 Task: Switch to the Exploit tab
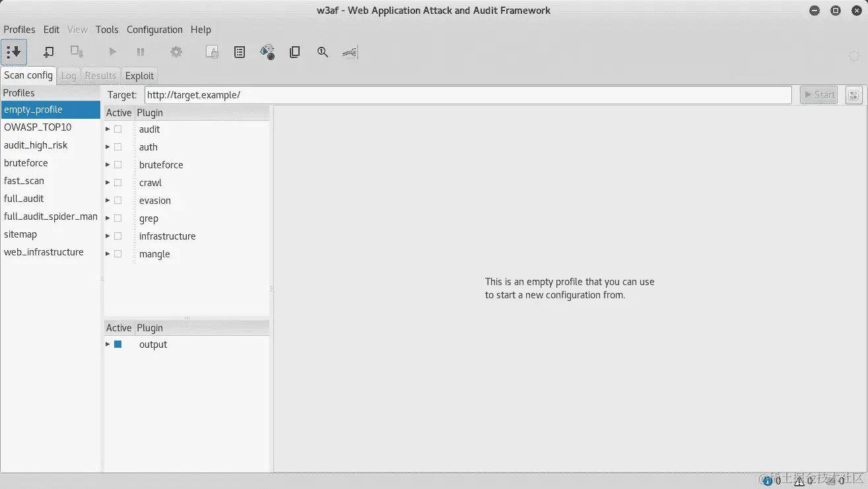139,76
